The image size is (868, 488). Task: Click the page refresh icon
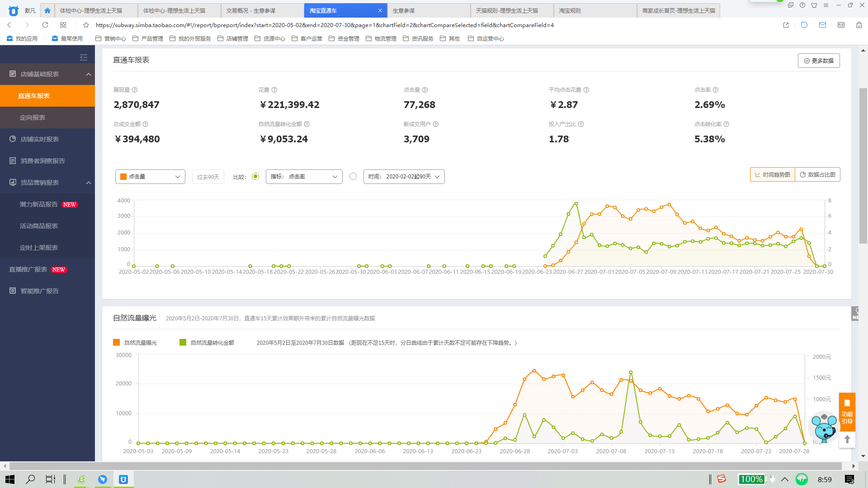pos(45,25)
